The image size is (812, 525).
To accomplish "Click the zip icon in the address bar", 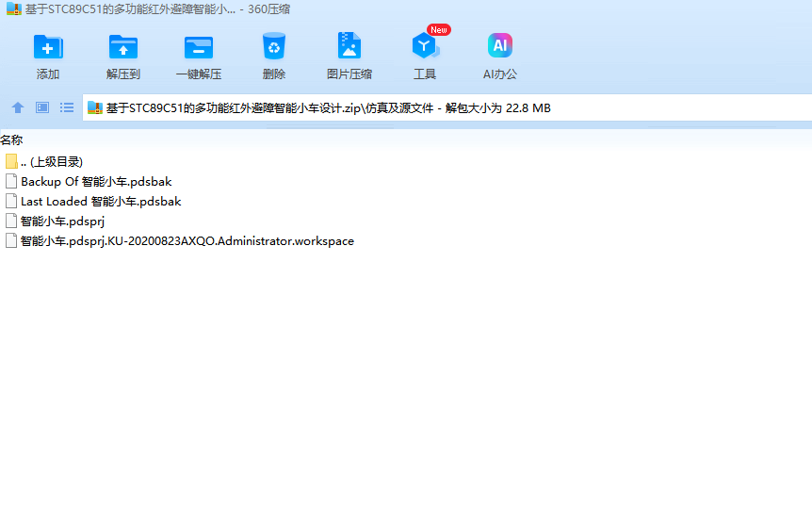I will point(95,107).
